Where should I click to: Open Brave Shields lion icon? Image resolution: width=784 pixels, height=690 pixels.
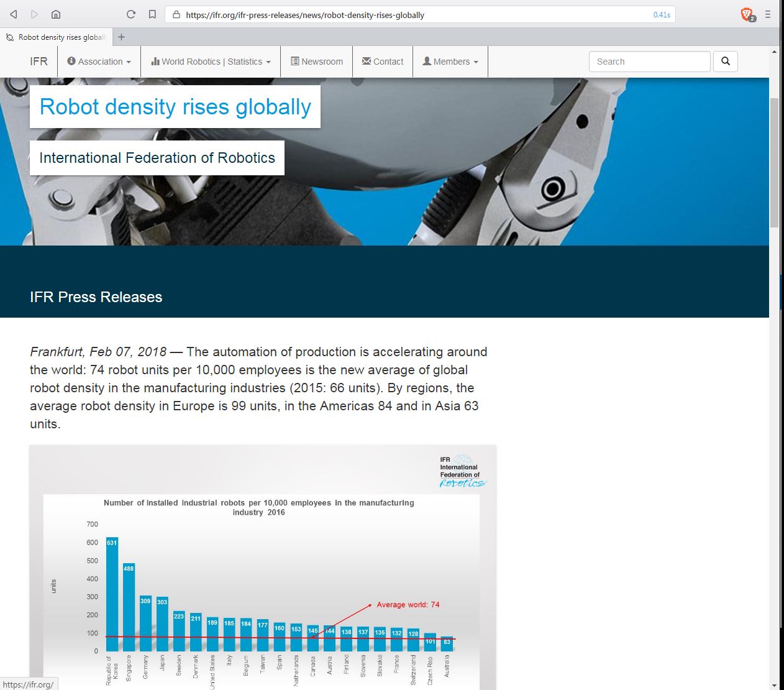[747, 14]
